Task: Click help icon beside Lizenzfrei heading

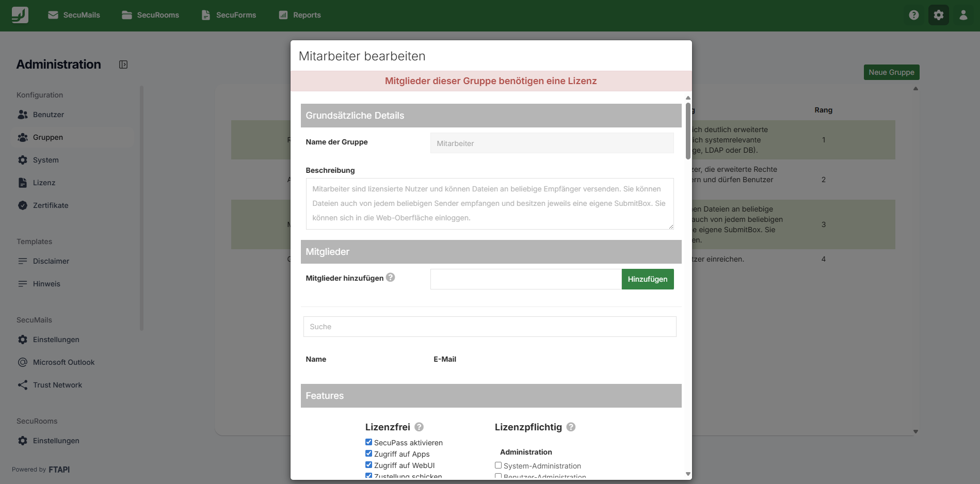Action: pos(419,427)
